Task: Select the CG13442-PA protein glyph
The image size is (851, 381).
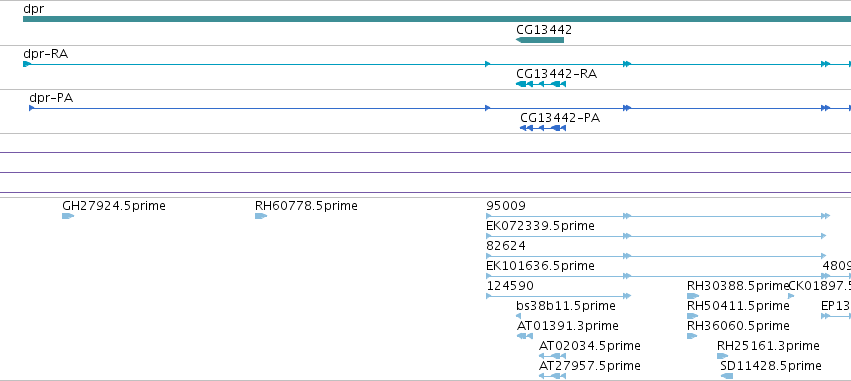Action: tap(543, 128)
